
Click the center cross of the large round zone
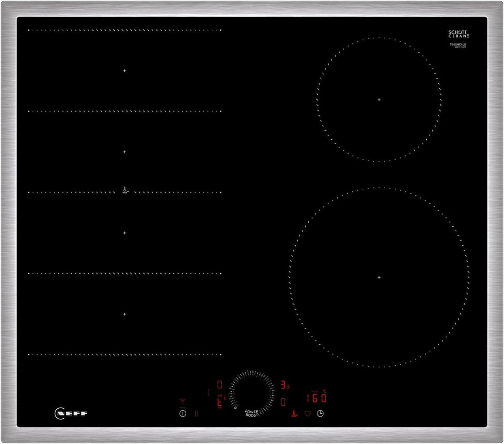[379, 277]
